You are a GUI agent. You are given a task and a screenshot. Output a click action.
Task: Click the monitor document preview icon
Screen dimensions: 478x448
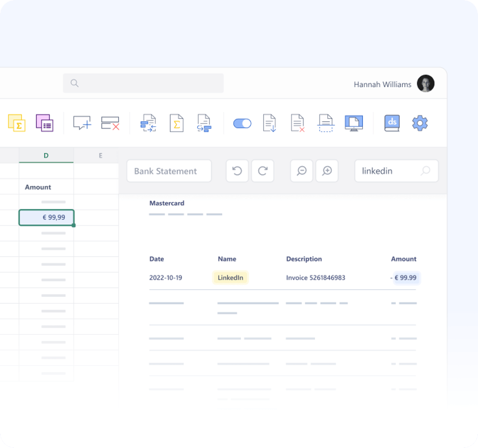point(354,123)
